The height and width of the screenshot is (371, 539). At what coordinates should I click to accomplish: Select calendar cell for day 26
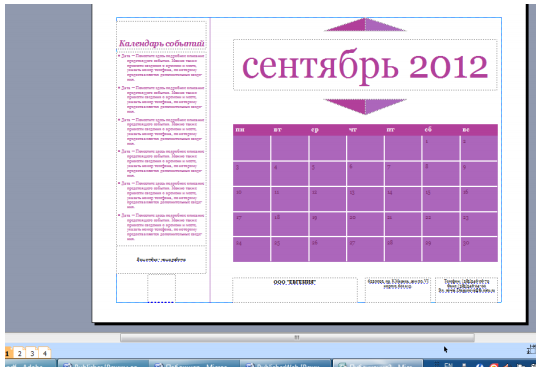click(x=328, y=250)
